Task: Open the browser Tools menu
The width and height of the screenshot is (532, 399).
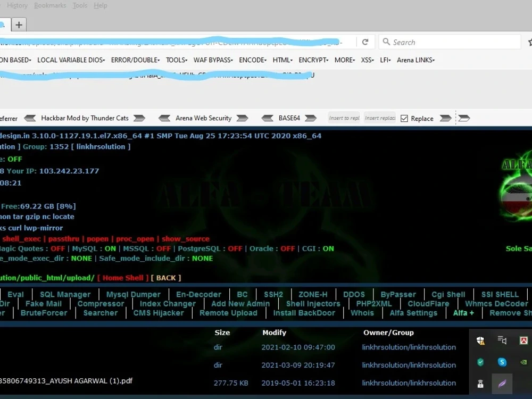Action: click(x=80, y=5)
